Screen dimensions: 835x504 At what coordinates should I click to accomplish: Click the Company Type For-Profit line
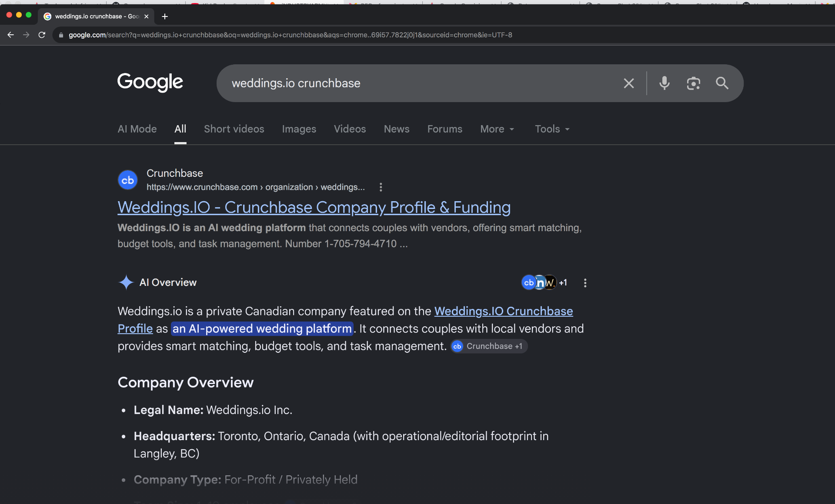(246, 480)
